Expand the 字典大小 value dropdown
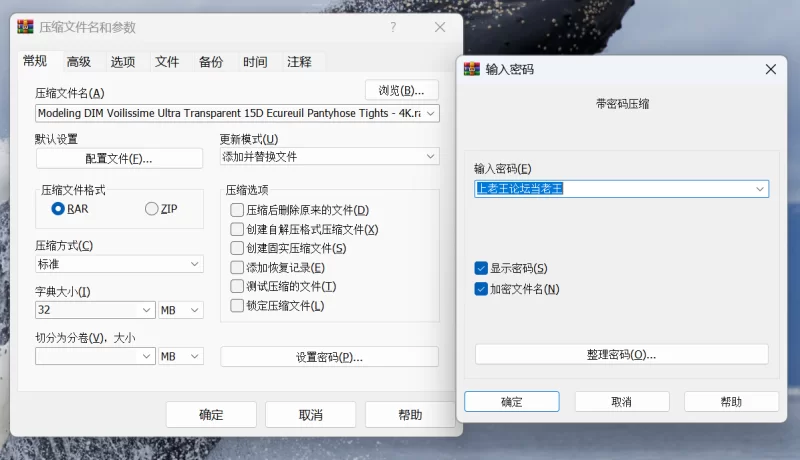The image size is (800, 460). click(x=147, y=311)
